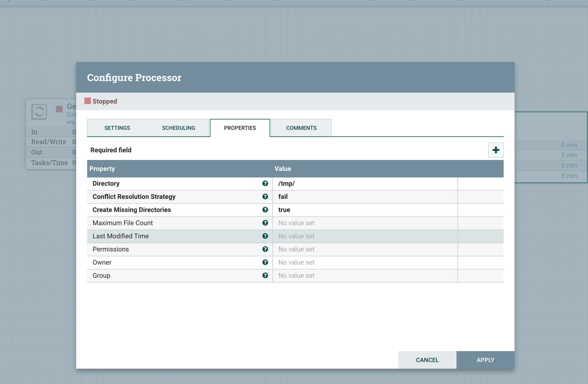View help for Maximum File Count
Screen dimensions: 588x384
[x=265, y=223]
